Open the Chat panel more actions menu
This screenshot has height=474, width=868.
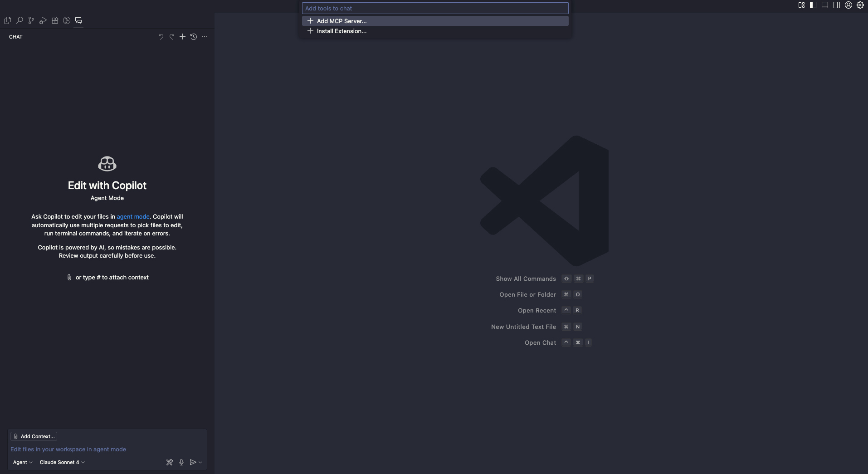205,37
